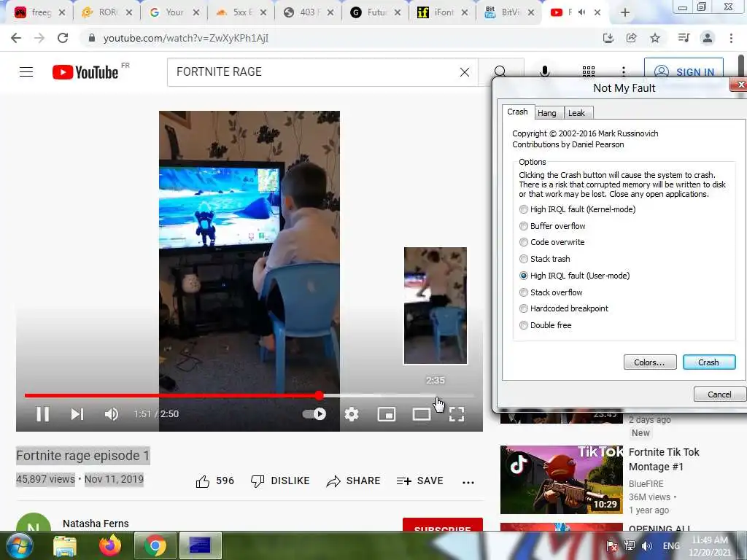
Task: Switch to the iFont browser tab
Action: pos(442,13)
